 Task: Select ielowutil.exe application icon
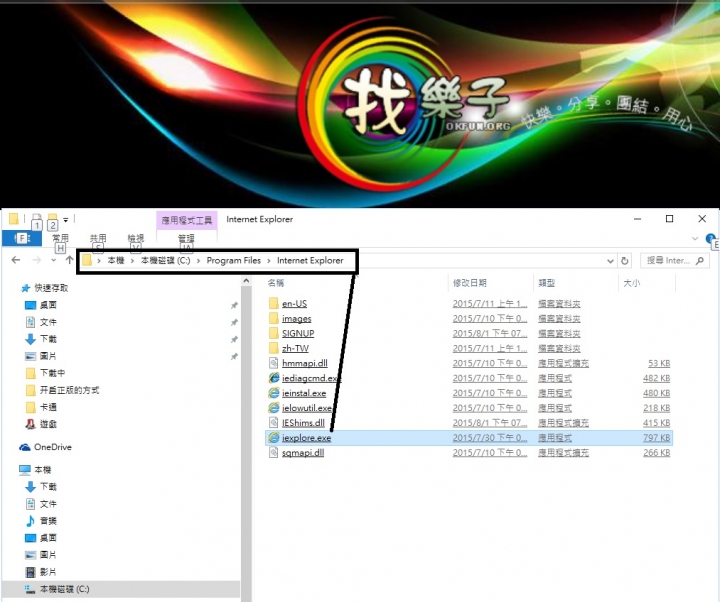pyautogui.click(x=274, y=408)
